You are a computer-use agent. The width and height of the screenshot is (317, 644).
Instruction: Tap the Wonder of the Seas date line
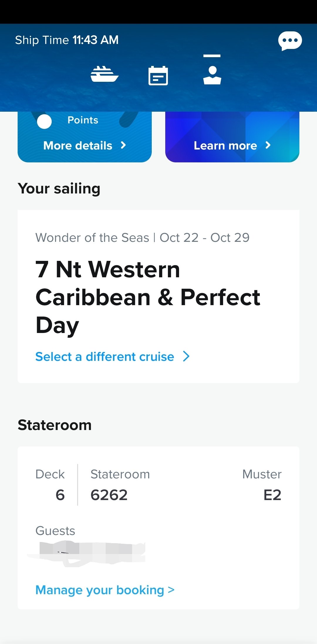tap(142, 237)
